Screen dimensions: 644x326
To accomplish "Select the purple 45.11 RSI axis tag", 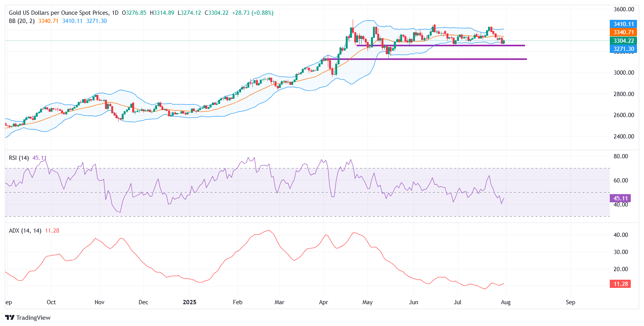I will [x=620, y=198].
